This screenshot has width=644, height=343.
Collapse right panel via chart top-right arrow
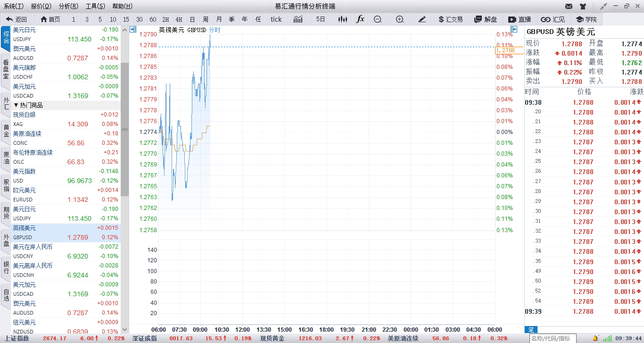[514, 30]
